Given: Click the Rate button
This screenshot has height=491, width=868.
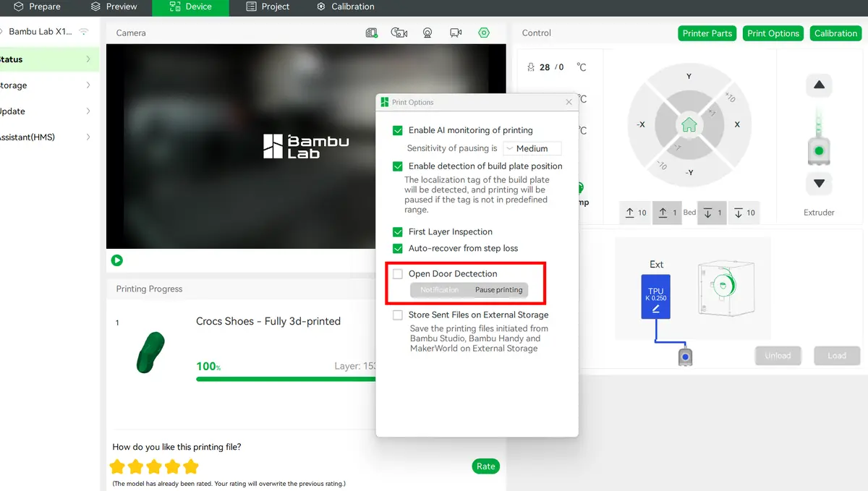Looking at the screenshot, I should pos(486,466).
